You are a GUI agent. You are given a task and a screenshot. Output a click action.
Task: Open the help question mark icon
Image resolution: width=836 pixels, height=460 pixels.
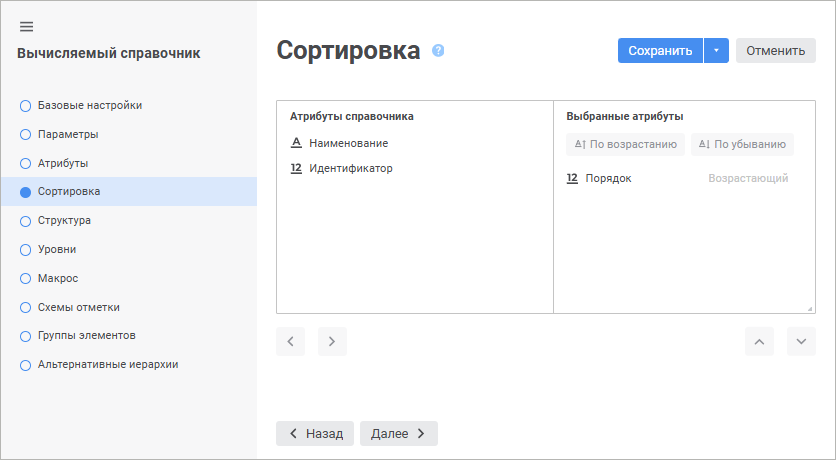[x=438, y=51]
